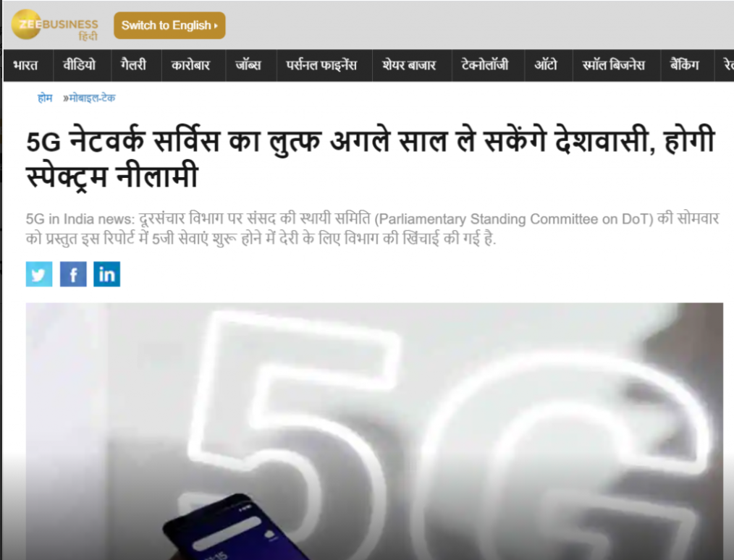Share article on Twitter icon

[x=39, y=274]
